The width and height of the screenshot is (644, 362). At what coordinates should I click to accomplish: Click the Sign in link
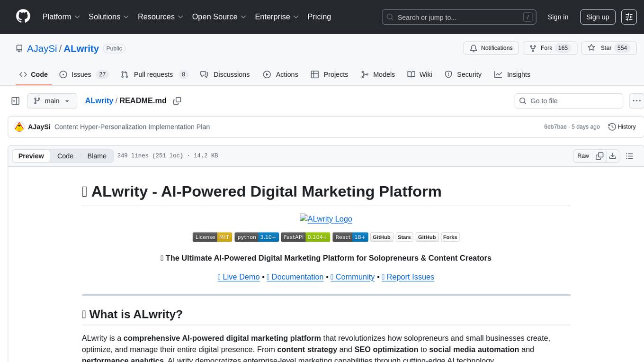tap(558, 17)
